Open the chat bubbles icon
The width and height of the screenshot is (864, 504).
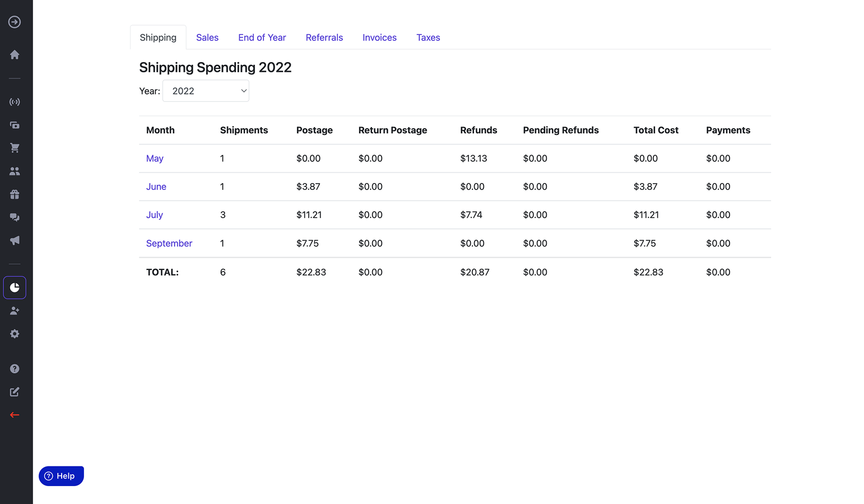click(x=15, y=217)
